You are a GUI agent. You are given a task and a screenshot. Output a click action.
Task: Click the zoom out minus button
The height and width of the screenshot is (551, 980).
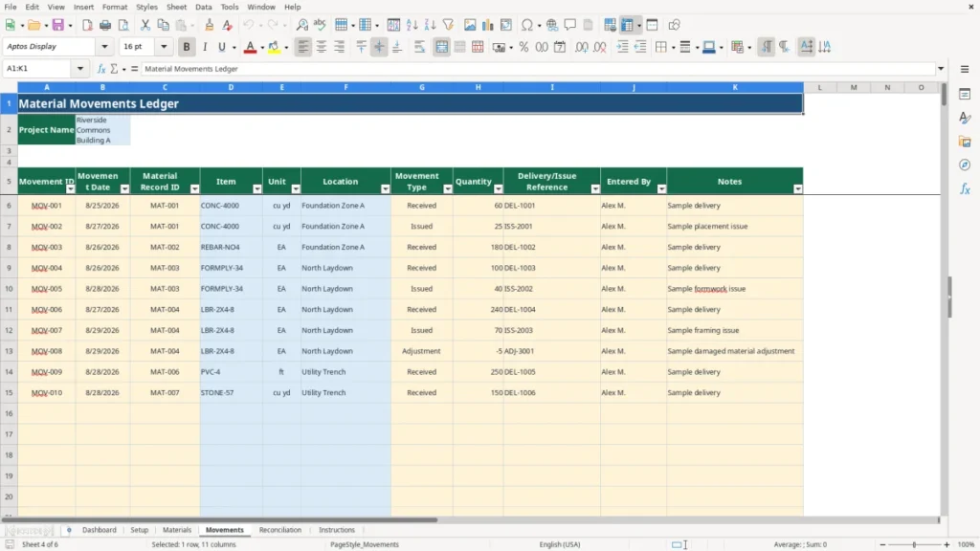[882, 544]
